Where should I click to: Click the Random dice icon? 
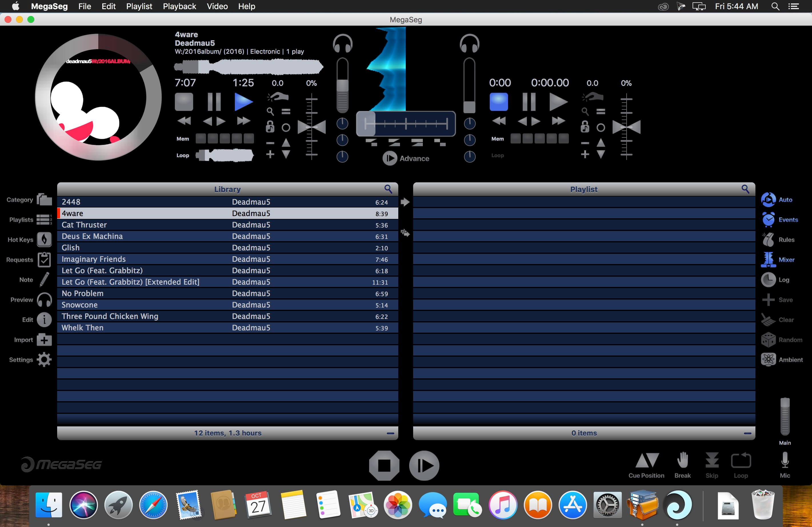(768, 340)
